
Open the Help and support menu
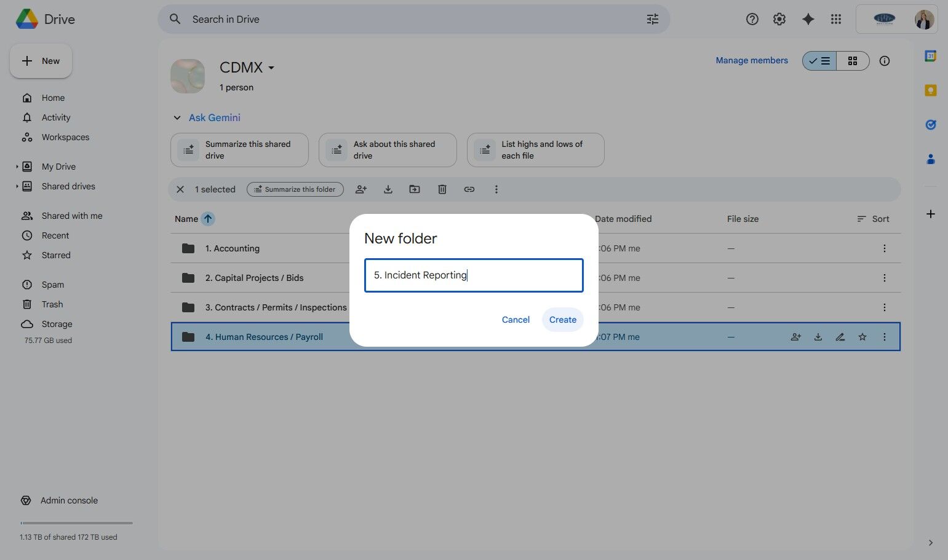click(752, 19)
